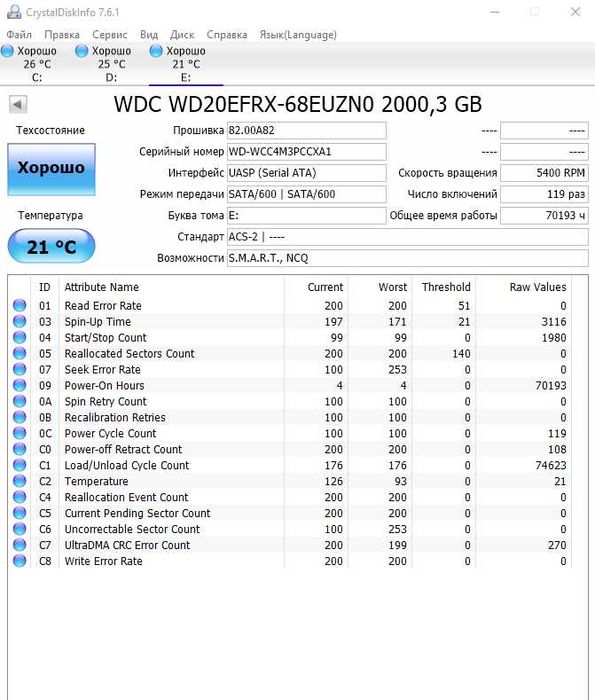Click the status icon of Current Pending Sector Count
This screenshot has height=700, width=595.
(20, 513)
